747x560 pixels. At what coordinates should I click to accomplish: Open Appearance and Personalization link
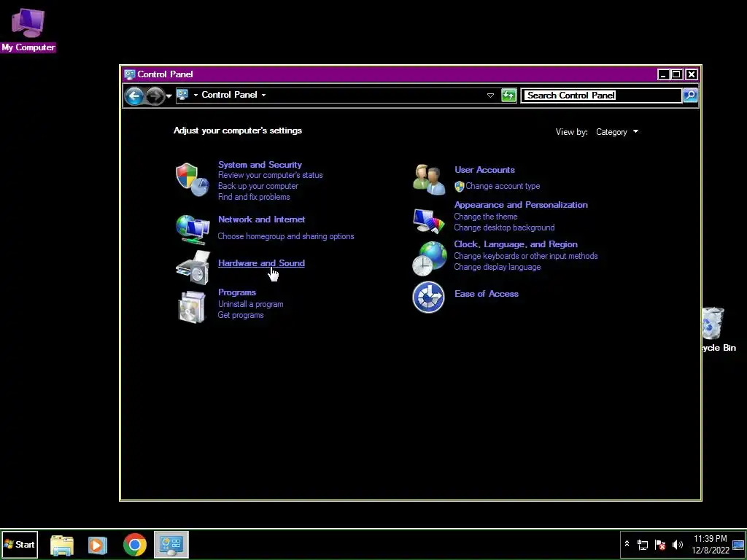pyautogui.click(x=521, y=205)
